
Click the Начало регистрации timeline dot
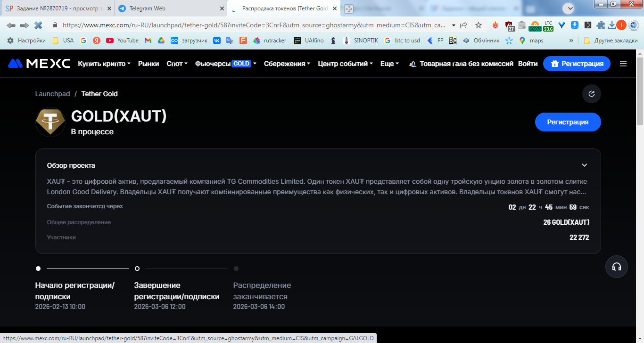(x=38, y=269)
